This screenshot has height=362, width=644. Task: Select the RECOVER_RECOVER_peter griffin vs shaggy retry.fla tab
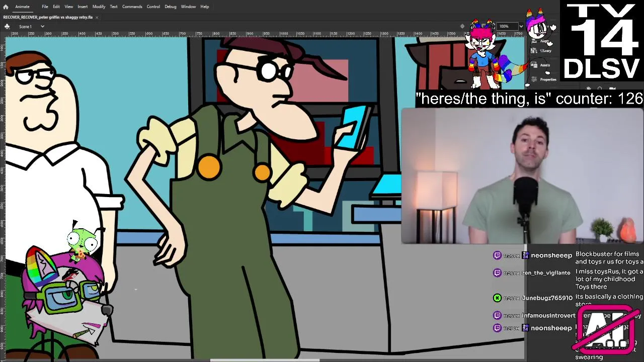pos(48,17)
